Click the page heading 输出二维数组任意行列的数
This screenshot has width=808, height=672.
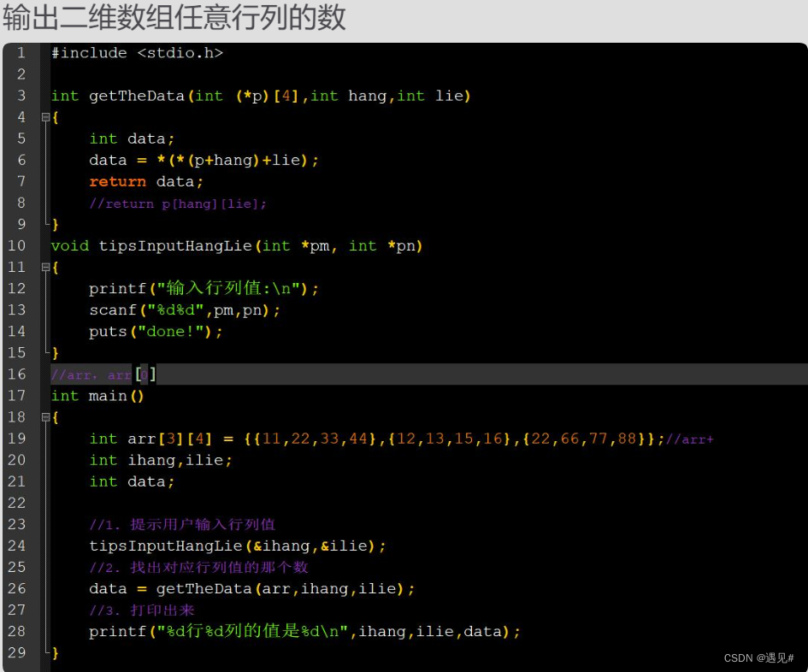(174, 17)
